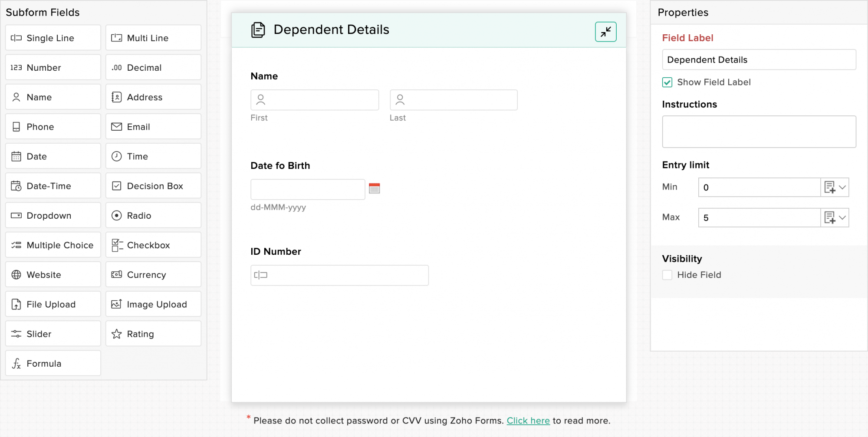Add a Multiple Choice field
This screenshot has width=868, height=437.
(53, 245)
